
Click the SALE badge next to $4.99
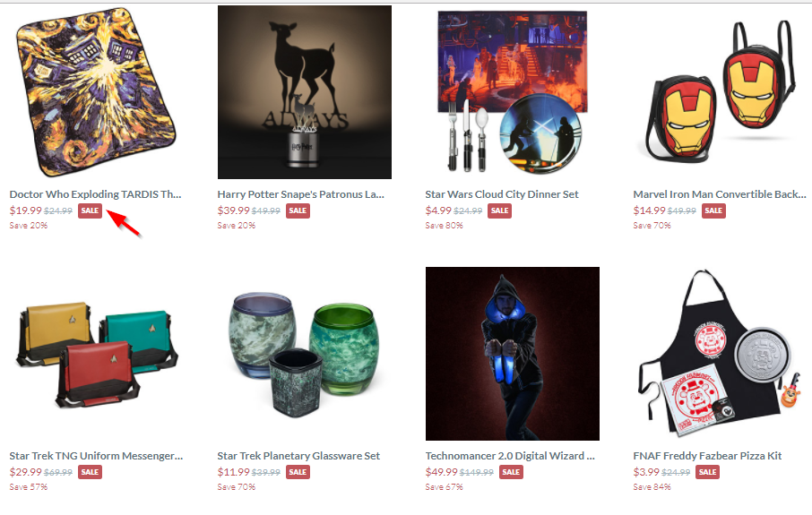500,210
